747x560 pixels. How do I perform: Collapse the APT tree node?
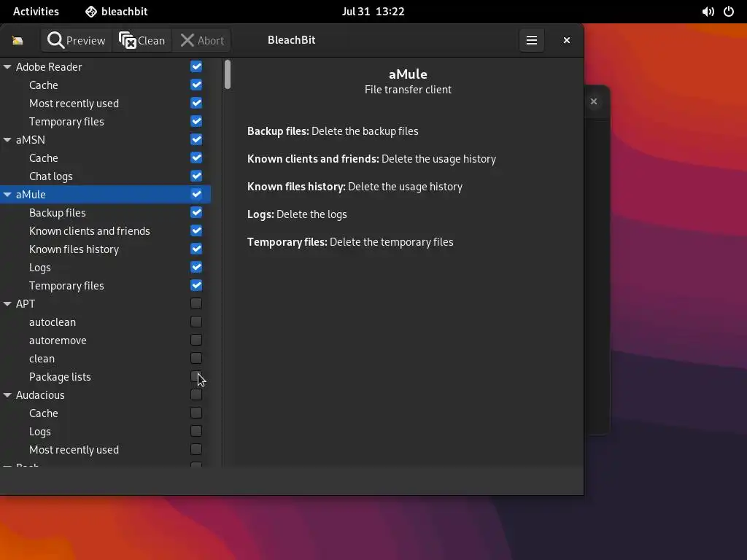tap(7, 304)
